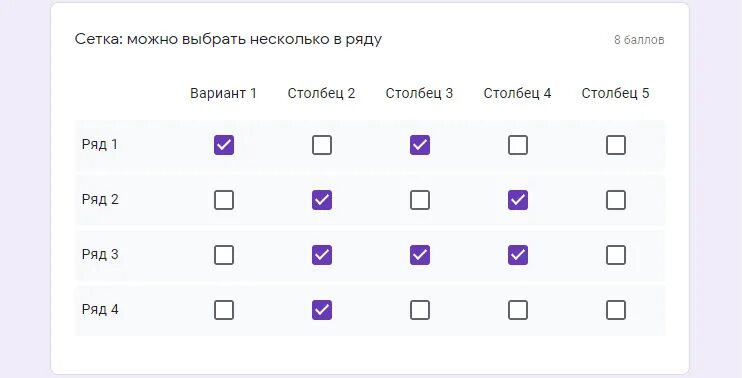Untick Ряд 3 in Столбец 3
The image size is (742, 378).
420,255
